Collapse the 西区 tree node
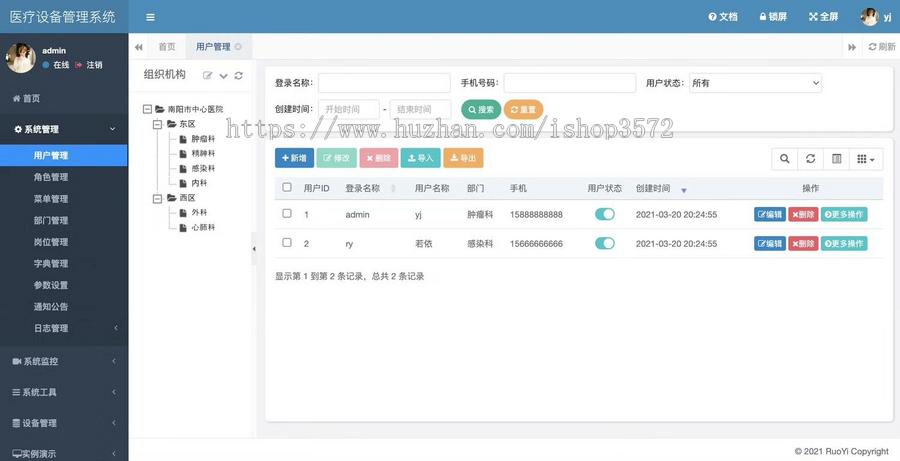900x461 pixels. tap(158, 198)
